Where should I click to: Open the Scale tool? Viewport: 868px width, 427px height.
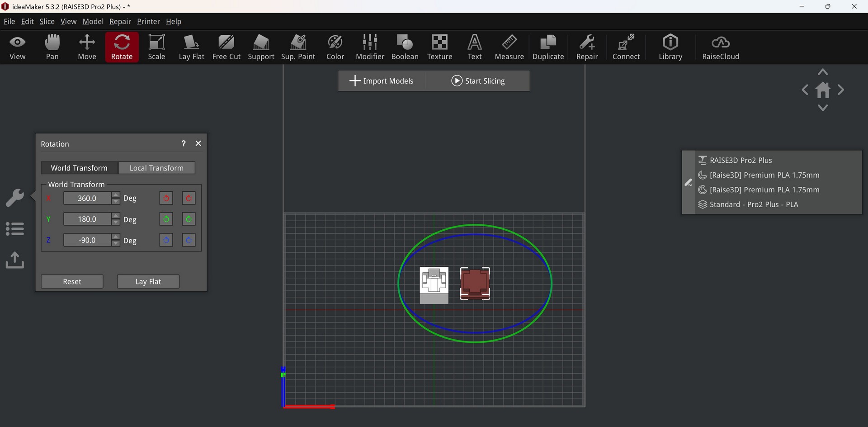pos(157,47)
